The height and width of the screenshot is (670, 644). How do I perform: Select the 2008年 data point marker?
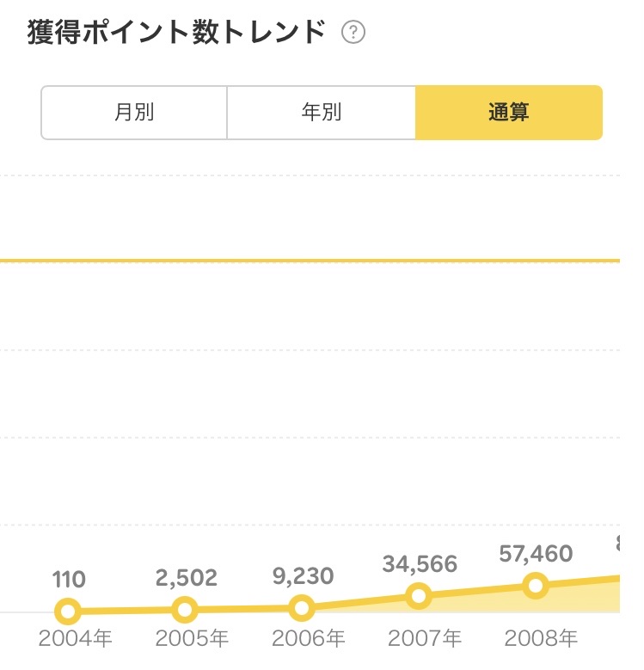click(536, 586)
